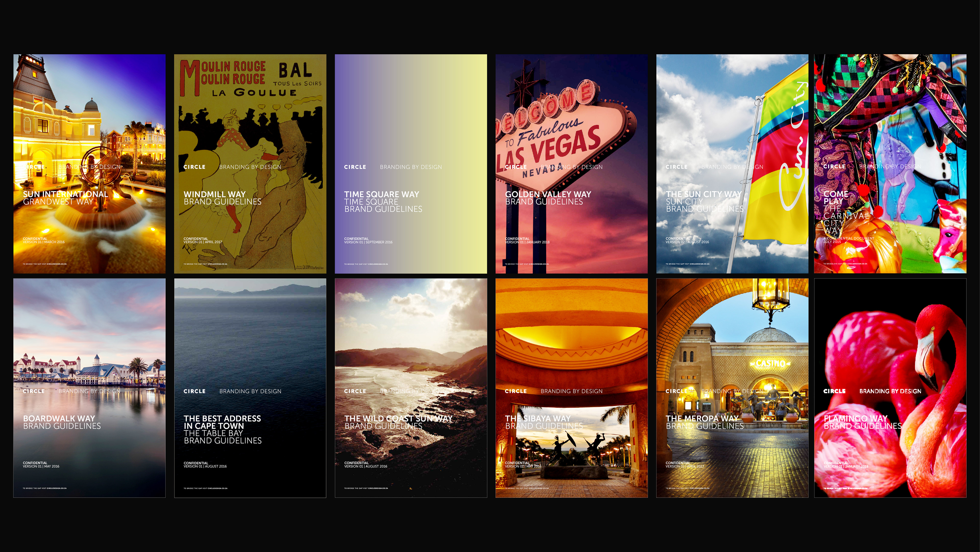Click 'VERSION 01 | APRIL 2017' on Windmill cover
The height and width of the screenshot is (552, 980).
203,242
